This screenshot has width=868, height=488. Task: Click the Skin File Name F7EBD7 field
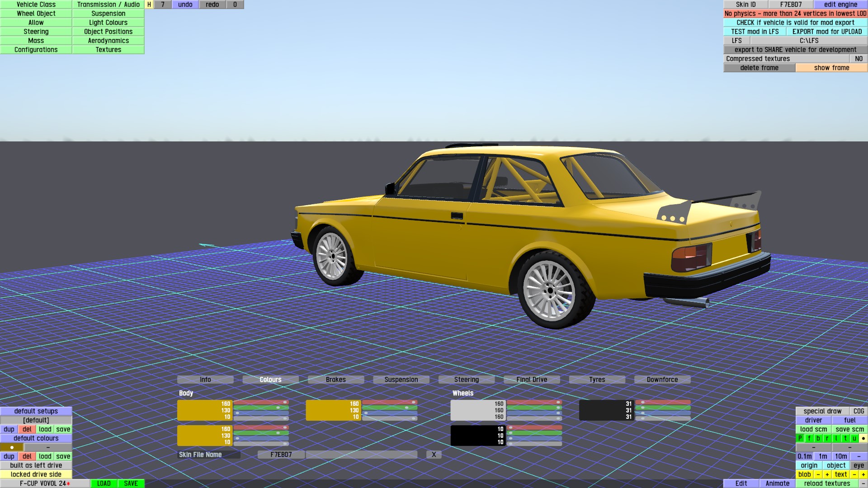point(281,455)
